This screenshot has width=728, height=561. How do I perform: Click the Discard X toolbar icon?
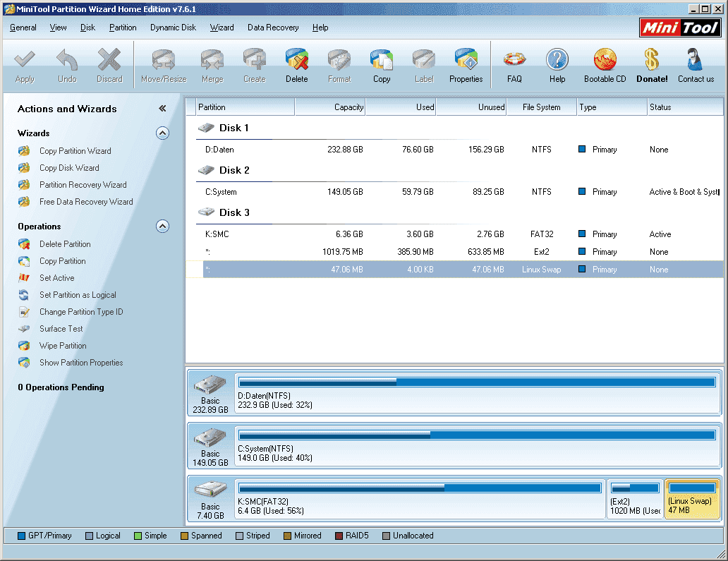pos(109,60)
